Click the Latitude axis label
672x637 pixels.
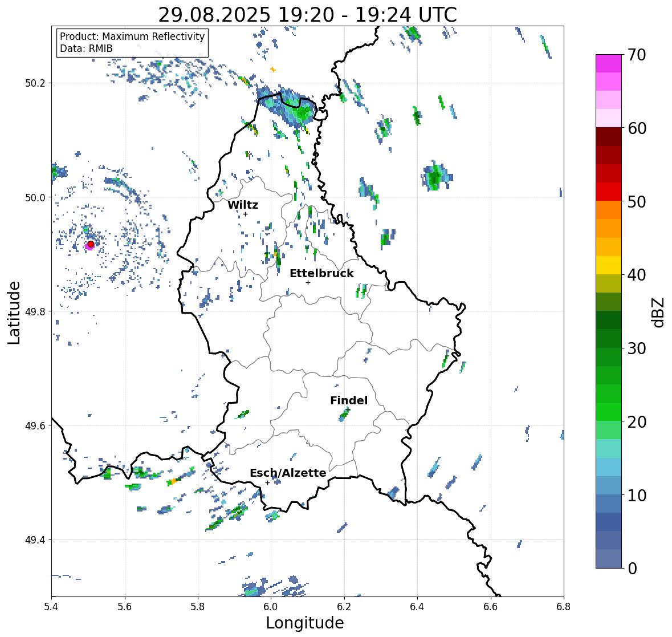click(14, 313)
